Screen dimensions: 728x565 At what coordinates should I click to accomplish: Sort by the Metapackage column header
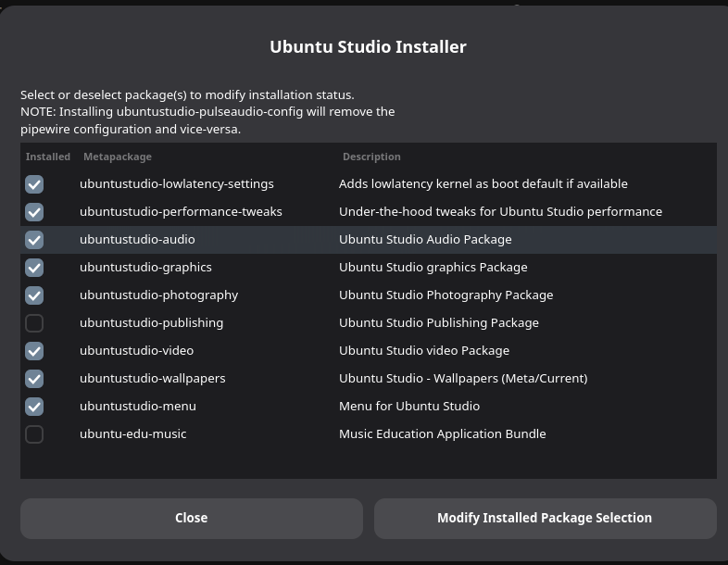coord(118,157)
